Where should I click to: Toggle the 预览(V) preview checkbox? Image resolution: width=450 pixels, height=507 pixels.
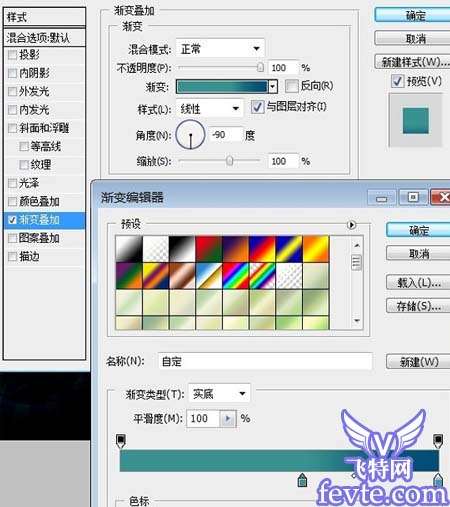397,81
